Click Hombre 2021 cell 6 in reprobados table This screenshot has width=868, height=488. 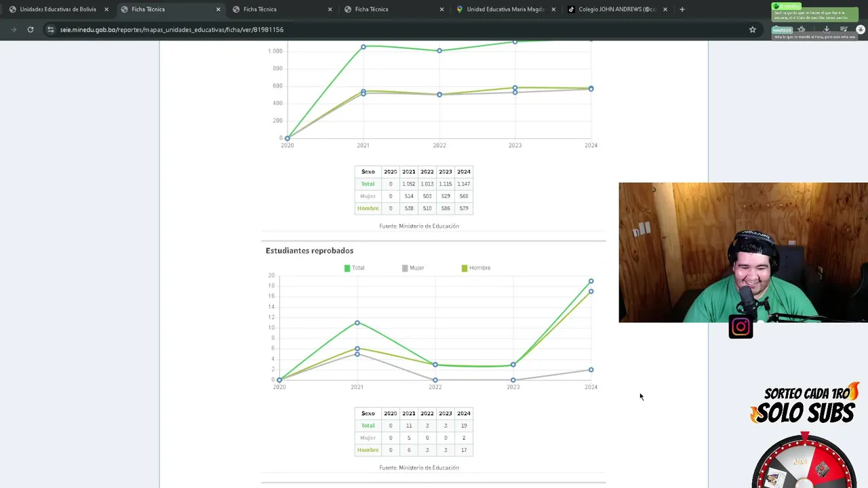(408, 450)
